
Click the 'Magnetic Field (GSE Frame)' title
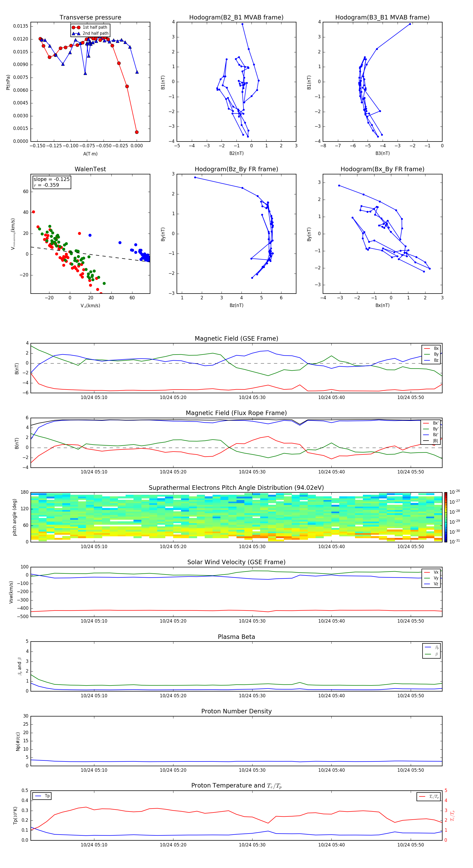(x=236, y=339)
